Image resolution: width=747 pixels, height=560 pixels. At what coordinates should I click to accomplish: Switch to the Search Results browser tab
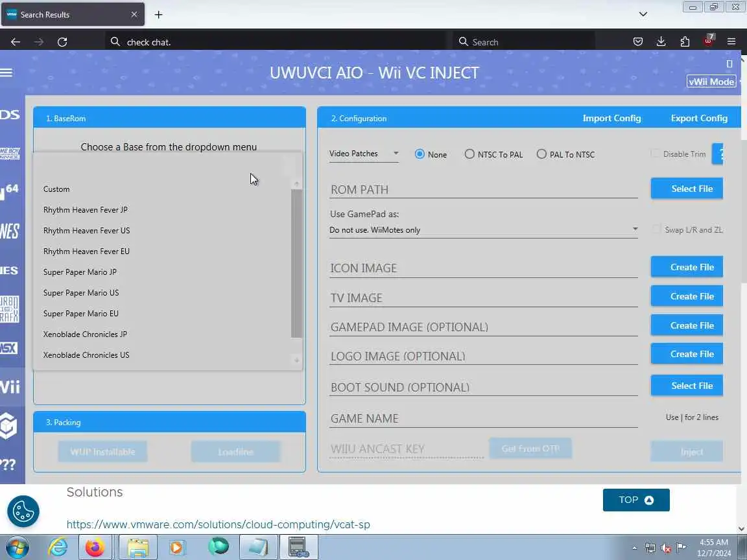73,15
